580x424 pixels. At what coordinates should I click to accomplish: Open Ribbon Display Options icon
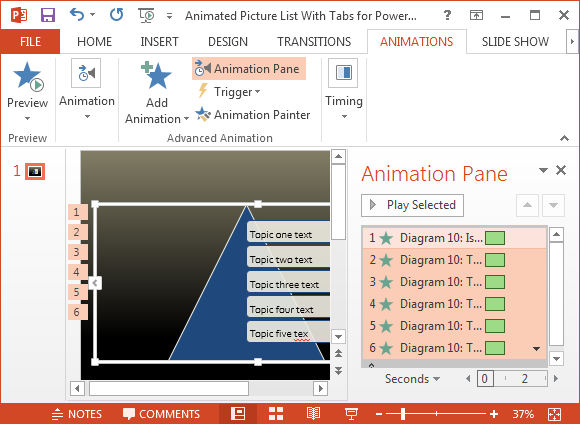(x=476, y=15)
